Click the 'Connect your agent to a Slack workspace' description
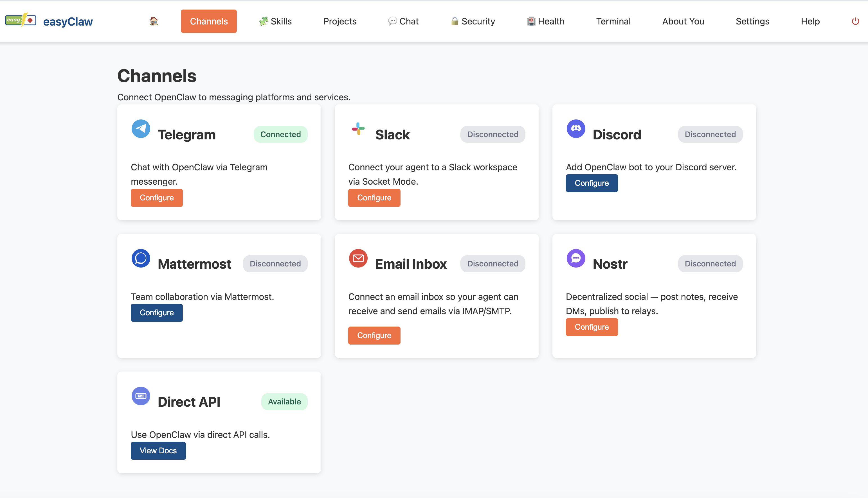This screenshot has width=868, height=498. point(433,174)
